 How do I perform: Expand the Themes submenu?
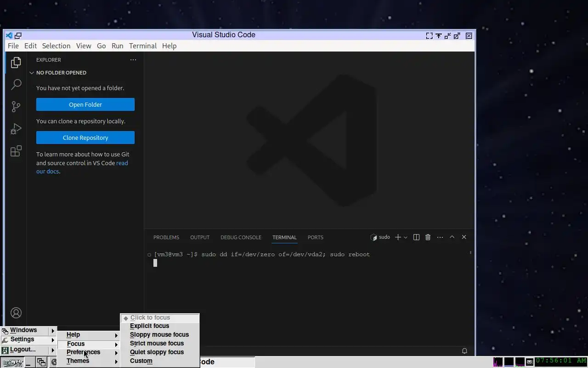[x=89, y=361]
